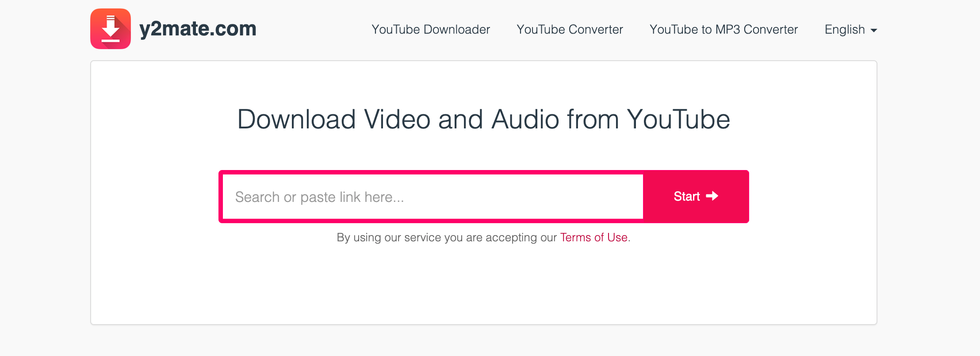Click the word English in the header
Viewport: 980px width, 356px height.
[845, 30]
